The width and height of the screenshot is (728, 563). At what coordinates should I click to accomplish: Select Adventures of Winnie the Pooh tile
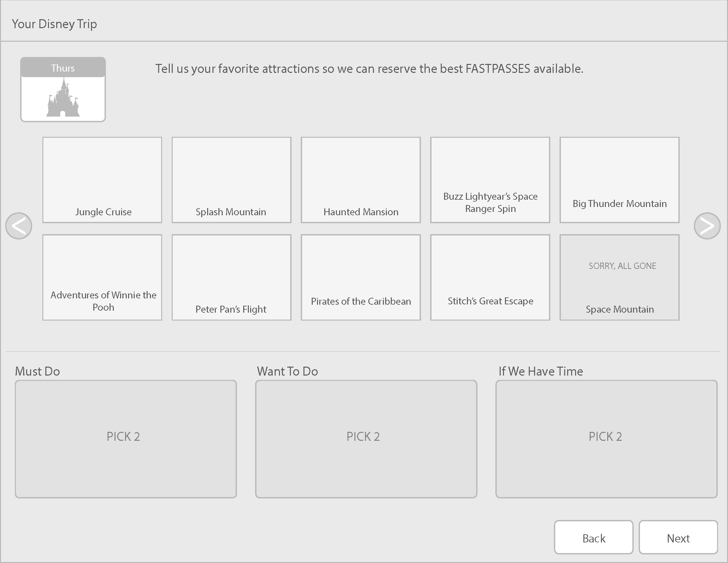coord(102,277)
